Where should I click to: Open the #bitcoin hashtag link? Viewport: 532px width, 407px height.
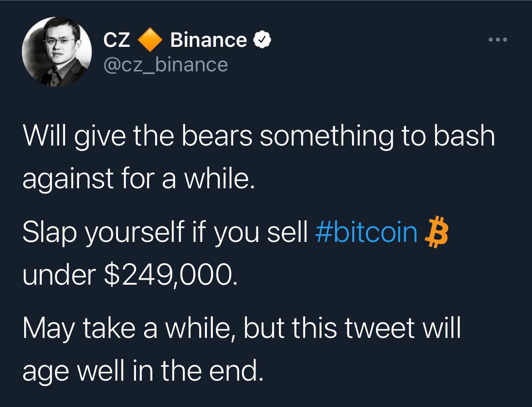[366, 232]
